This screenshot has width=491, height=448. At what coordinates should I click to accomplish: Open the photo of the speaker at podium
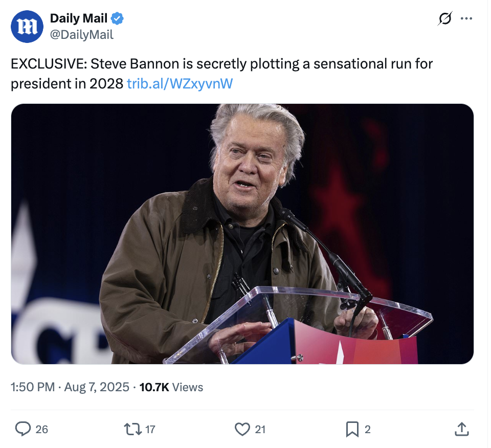(242, 234)
